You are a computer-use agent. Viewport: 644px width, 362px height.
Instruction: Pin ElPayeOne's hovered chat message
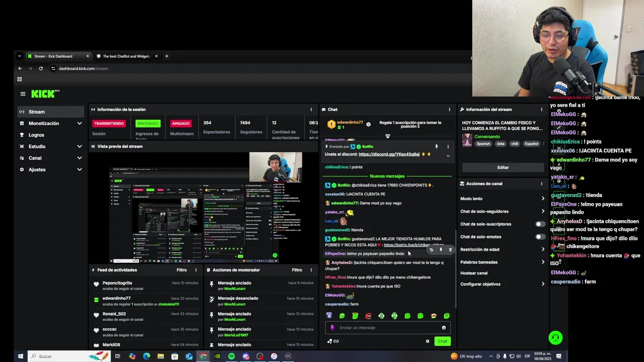[x=441, y=250]
